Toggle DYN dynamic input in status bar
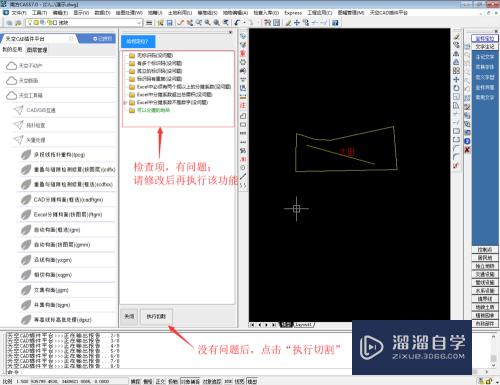The height and width of the screenshot is (385, 500). point(228,381)
